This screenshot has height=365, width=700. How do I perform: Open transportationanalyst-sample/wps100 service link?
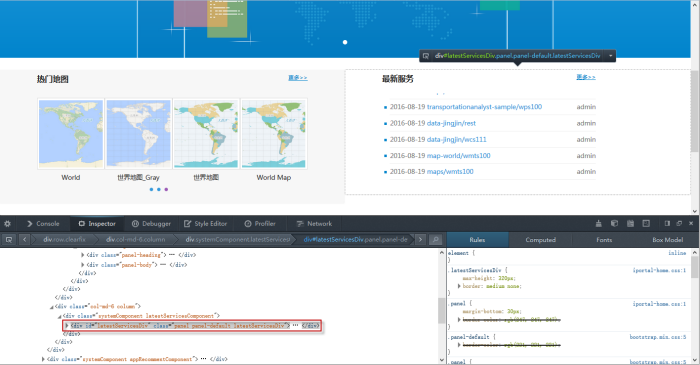point(484,107)
